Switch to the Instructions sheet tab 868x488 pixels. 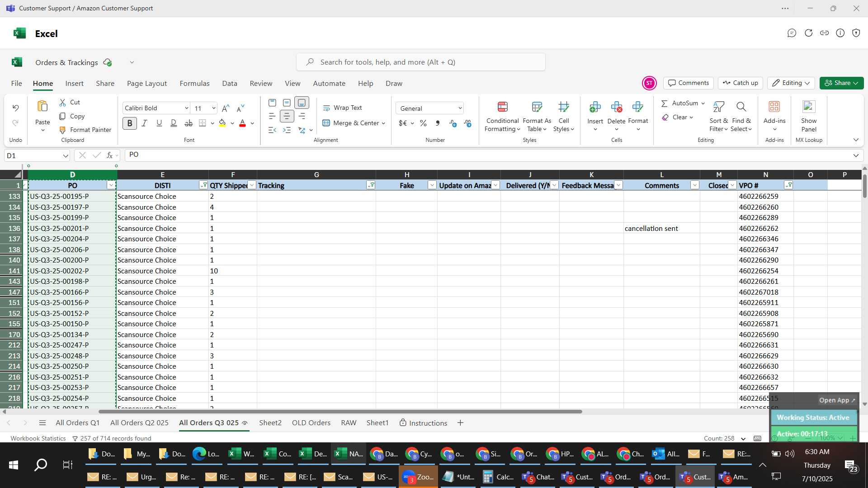coord(423,423)
